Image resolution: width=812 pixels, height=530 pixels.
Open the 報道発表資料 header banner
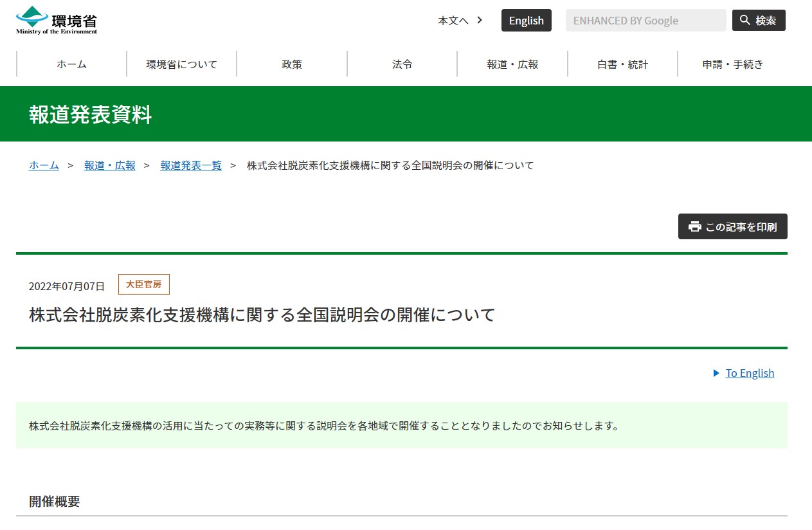click(89, 114)
